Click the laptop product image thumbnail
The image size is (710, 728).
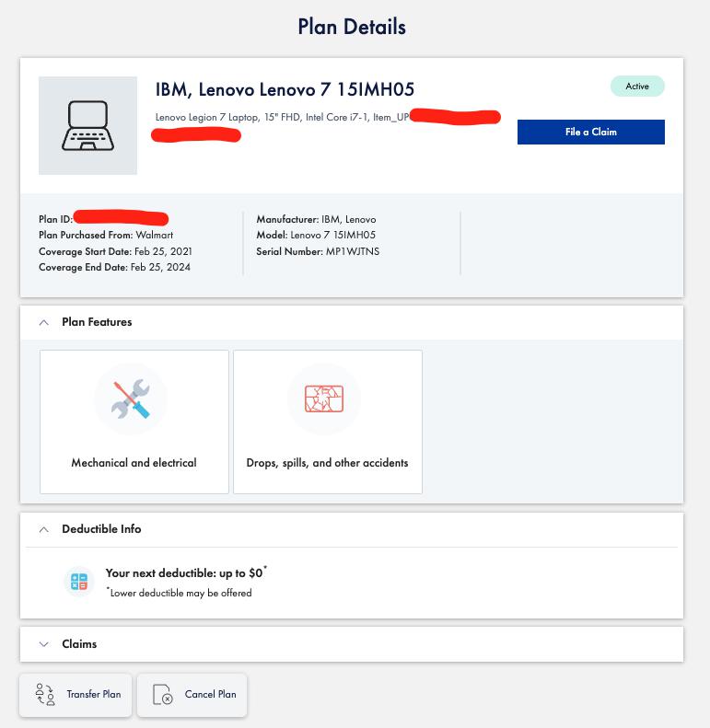87,125
